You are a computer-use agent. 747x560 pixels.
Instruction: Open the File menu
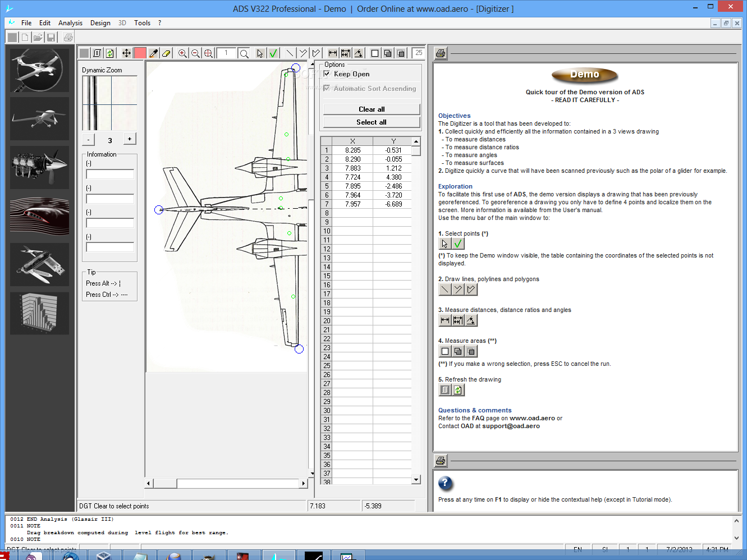pos(26,23)
